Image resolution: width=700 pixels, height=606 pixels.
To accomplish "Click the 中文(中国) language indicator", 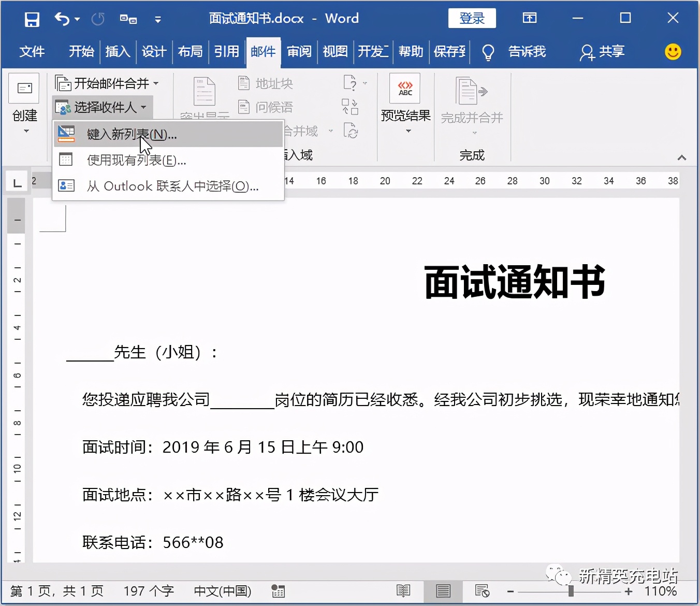I will tap(223, 591).
